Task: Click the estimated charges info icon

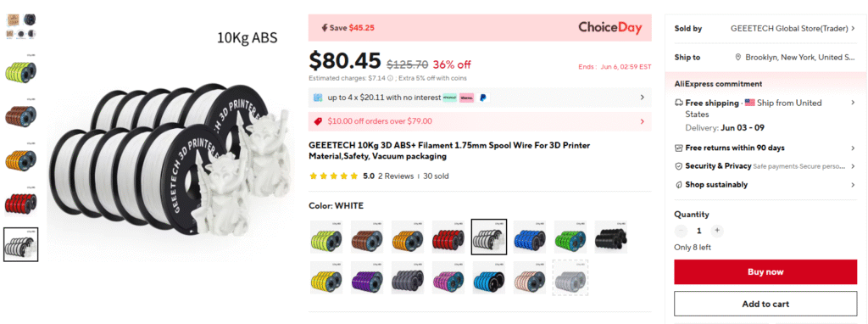Action: coord(390,78)
